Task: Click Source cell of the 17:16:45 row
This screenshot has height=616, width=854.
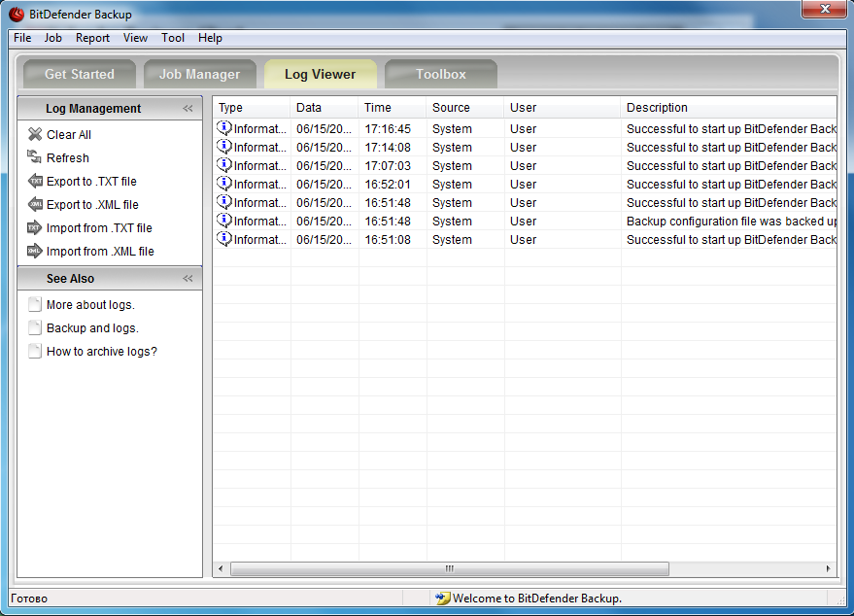Action: [452, 129]
